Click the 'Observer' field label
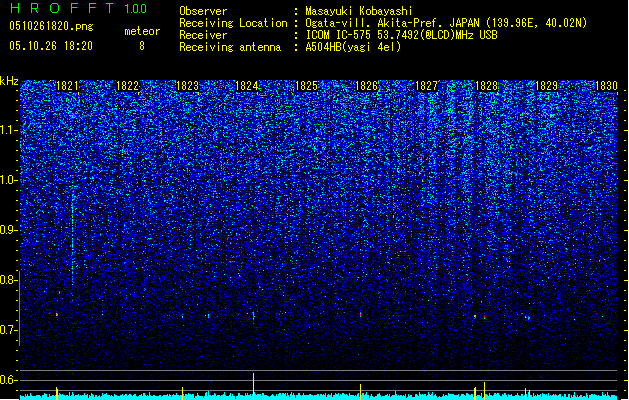 coord(203,11)
